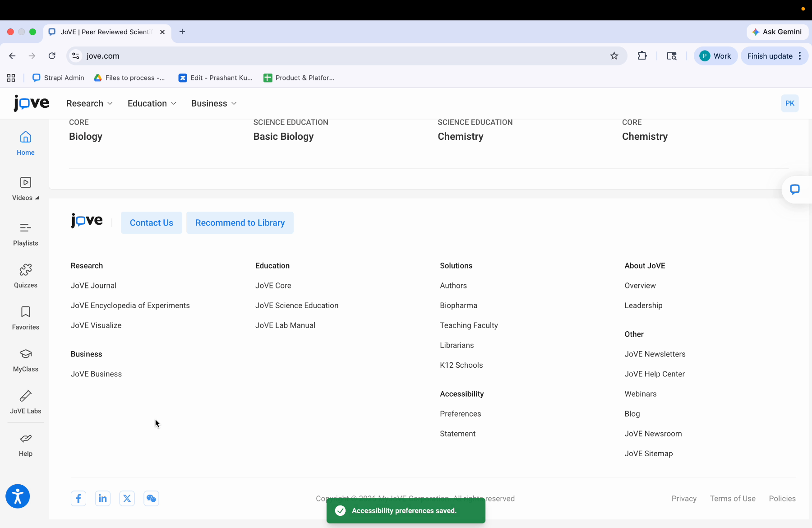Expand the Business dropdown menu
Screen dimensions: 812x528
pos(214,103)
